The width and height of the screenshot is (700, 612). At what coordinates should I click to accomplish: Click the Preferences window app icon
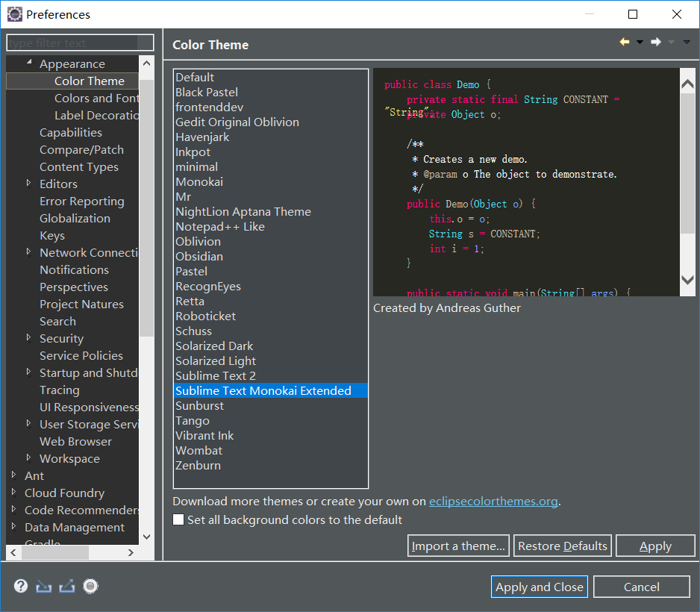pos(14,14)
